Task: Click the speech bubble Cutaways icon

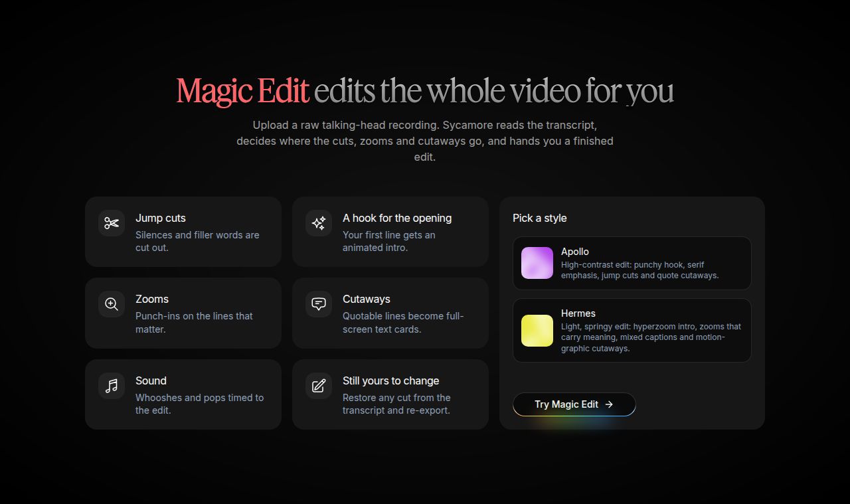Action: click(319, 304)
